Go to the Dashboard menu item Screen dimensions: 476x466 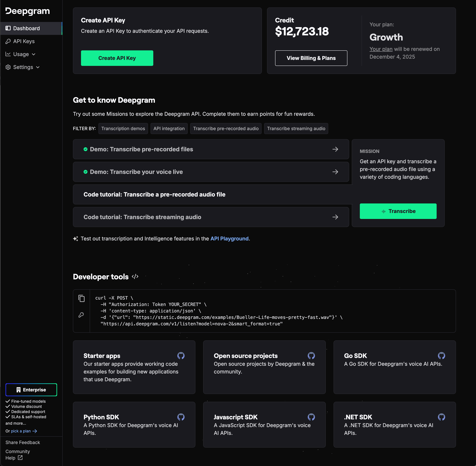31,28
